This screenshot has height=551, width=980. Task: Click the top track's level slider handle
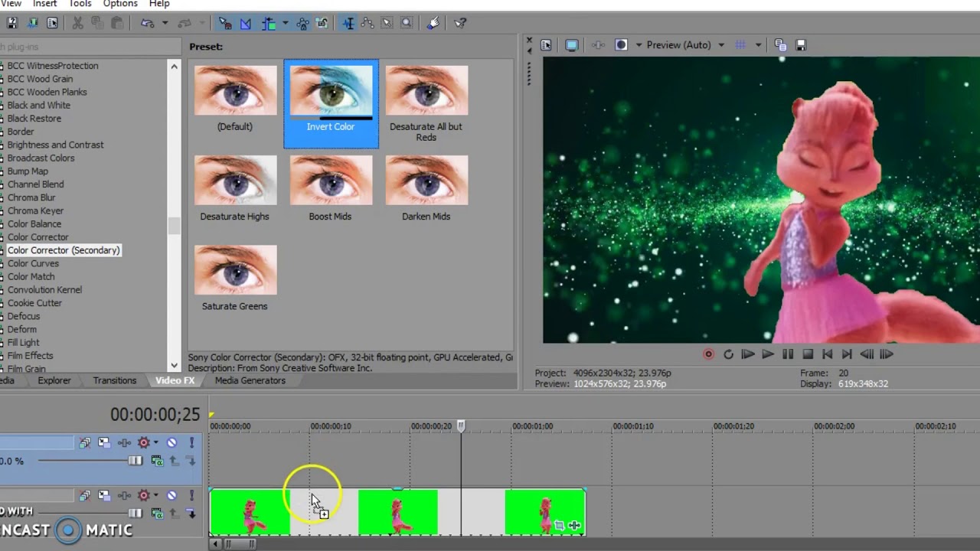(x=136, y=461)
